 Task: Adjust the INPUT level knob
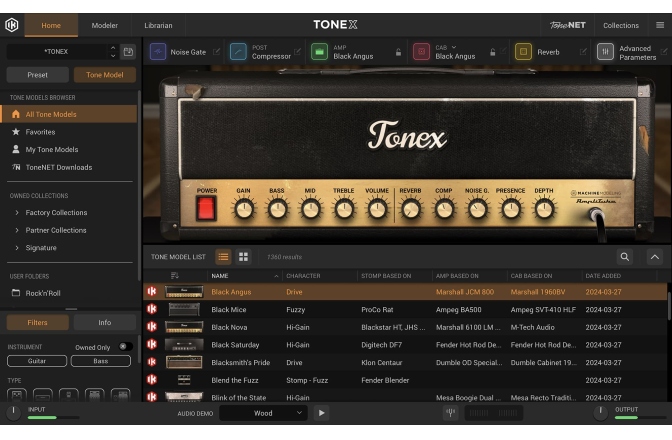tap(13, 413)
